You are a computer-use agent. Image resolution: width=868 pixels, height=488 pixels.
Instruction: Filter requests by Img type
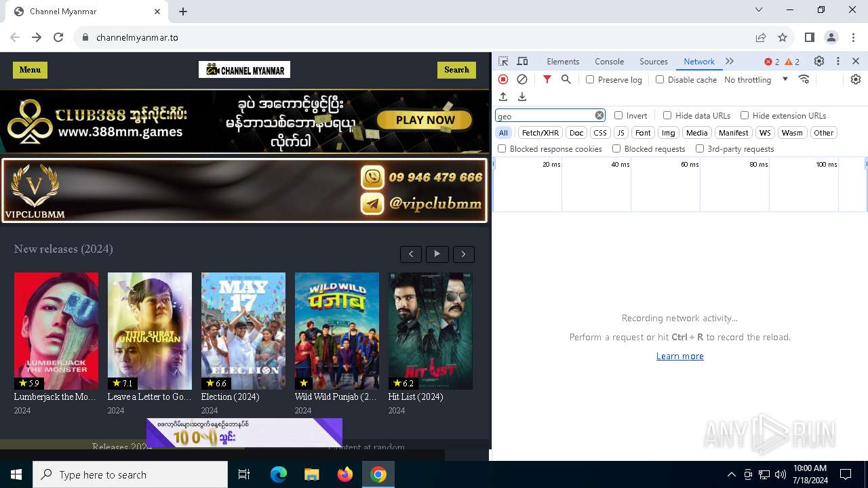(x=669, y=133)
